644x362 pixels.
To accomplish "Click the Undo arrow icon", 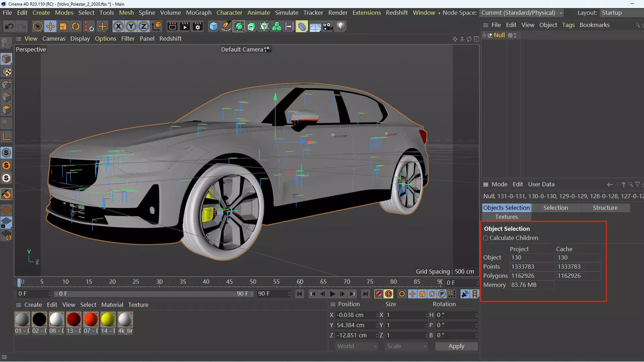I will click(9, 26).
